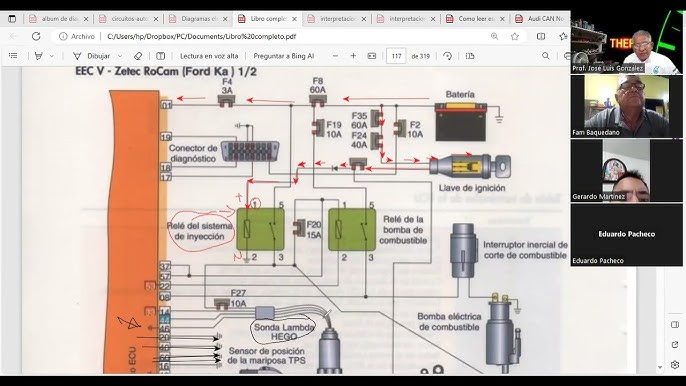Toggle the page view layout icon
The width and height of the screenshot is (686, 386).
pyautogui.click(x=161, y=56)
